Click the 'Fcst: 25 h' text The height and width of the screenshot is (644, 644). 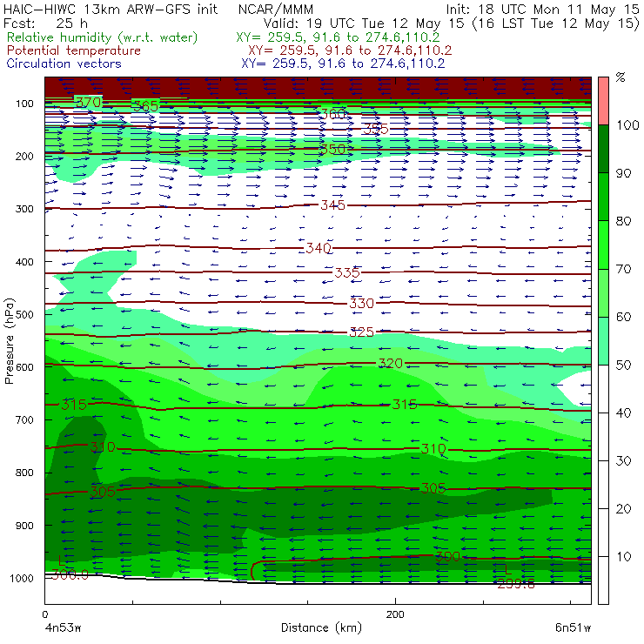45,23
